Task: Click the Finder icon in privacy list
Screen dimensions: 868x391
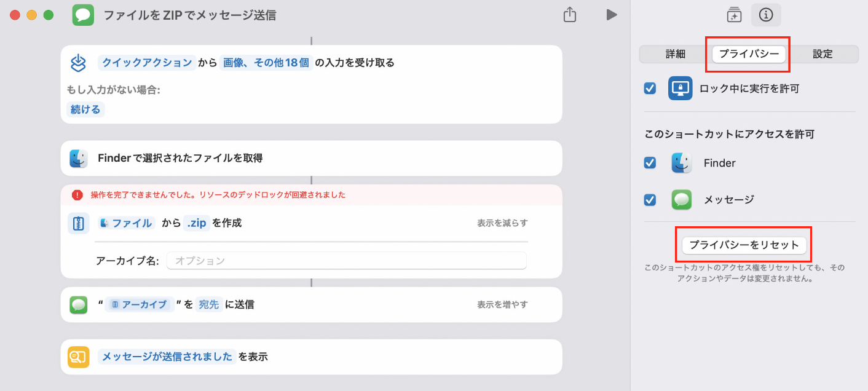Action: tap(681, 163)
